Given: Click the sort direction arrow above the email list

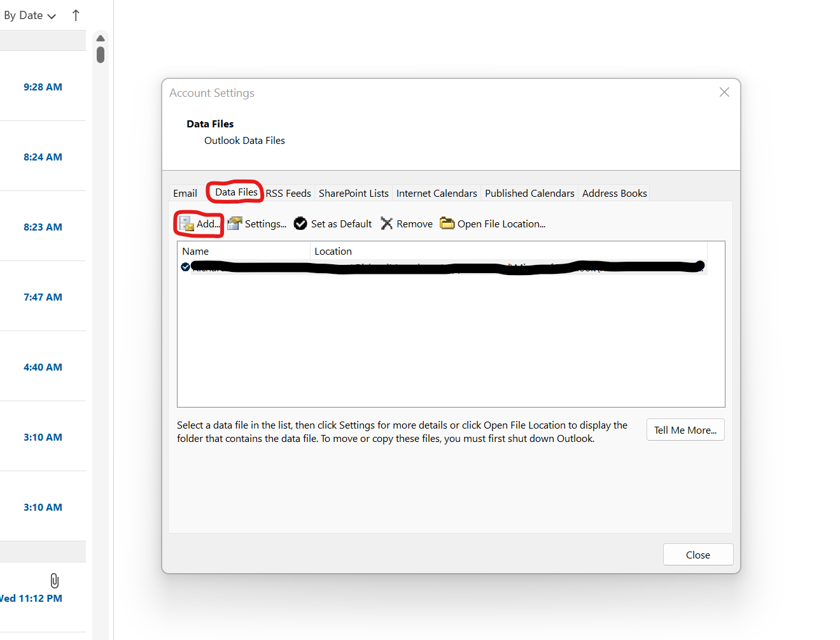Looking at the screenshot, I should click(x=75, y=15).
